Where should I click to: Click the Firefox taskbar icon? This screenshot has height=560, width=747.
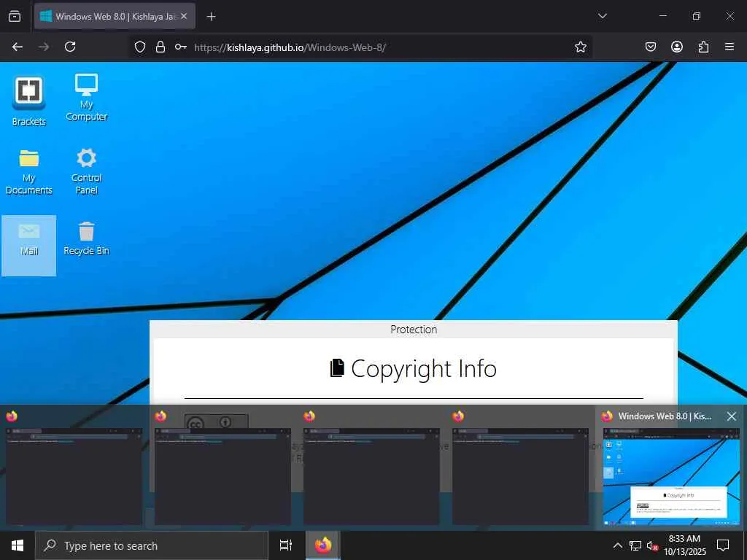[322, 545]
